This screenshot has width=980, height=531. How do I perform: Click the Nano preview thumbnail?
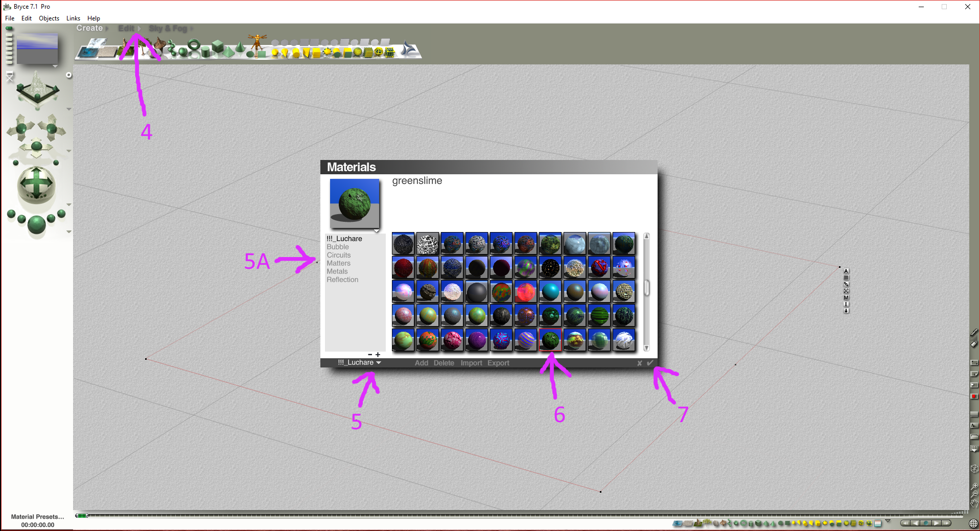pos(37,49)
